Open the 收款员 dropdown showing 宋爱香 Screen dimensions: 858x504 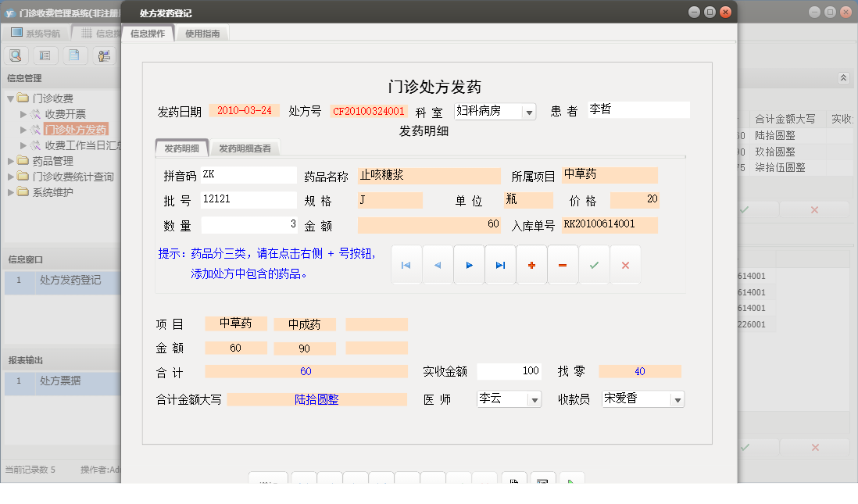pos(677,399)
